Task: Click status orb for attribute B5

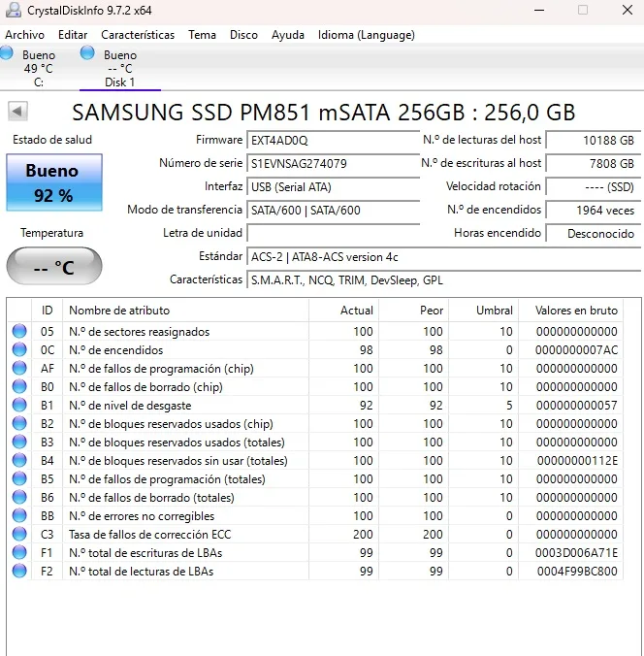Action: (19, 478)
